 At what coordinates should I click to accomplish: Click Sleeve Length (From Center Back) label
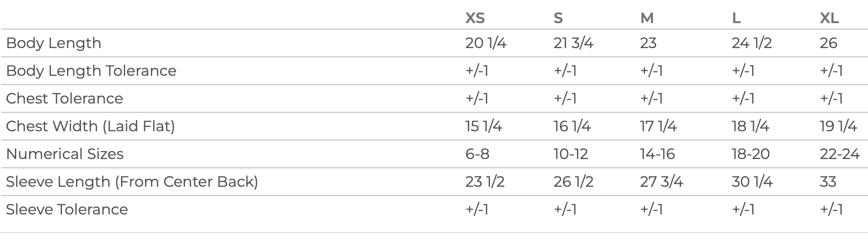[132, 182]
